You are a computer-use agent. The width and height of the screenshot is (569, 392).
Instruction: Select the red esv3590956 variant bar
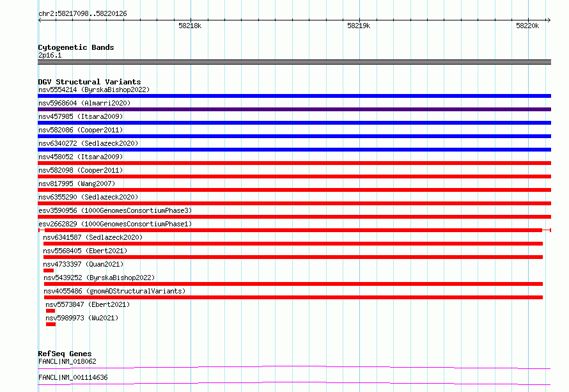tap(294, 217)
